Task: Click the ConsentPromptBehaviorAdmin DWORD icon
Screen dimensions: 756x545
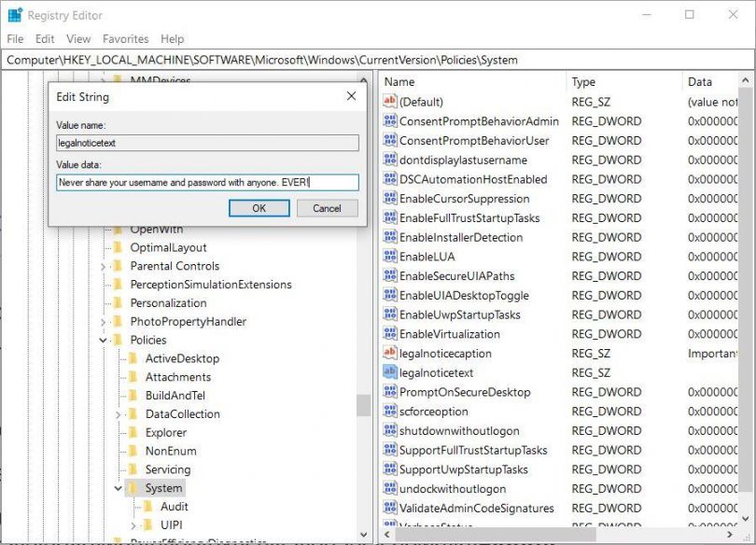Action: pyautogui.click(x=388, y=121)
